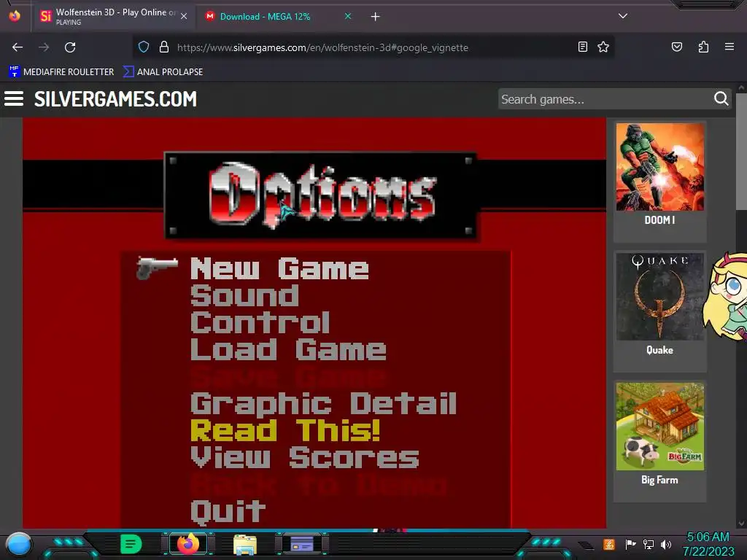Click the page vertical scrollbar
This screenshot has height=560, width=747.
pyautogui.click(x=741, y=152)
